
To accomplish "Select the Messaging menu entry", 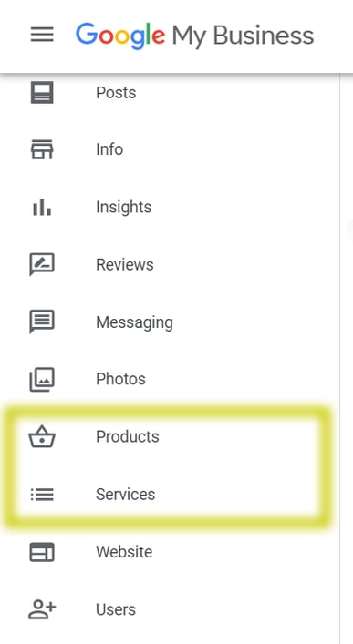I will click(134, 322).
